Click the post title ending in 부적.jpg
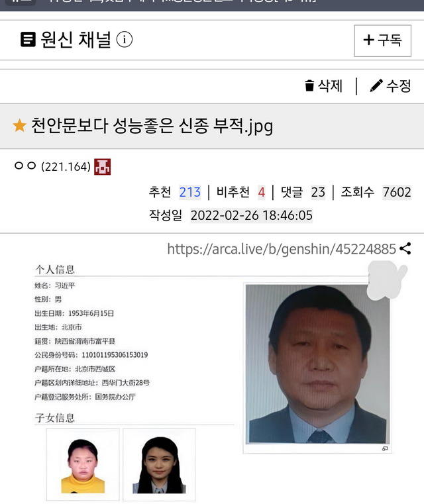The height and width of the screenshot is (504, 424). (x=152, y=126)
